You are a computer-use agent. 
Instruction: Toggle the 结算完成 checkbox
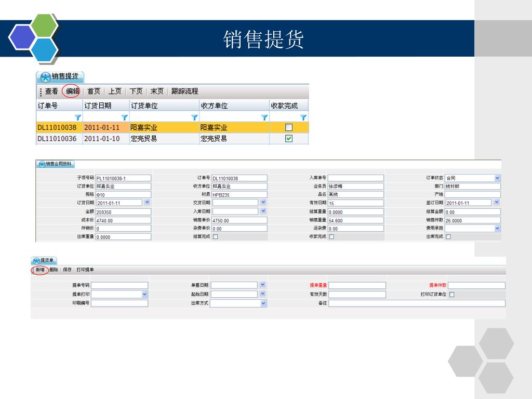click(x=216, y=237)
